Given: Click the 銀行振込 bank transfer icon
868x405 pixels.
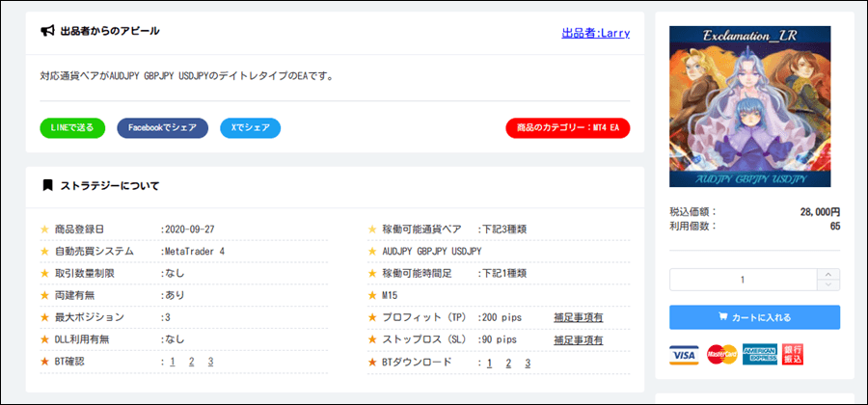Looking at the screenshot, I should pyautogui.click(x=794, y=354).
